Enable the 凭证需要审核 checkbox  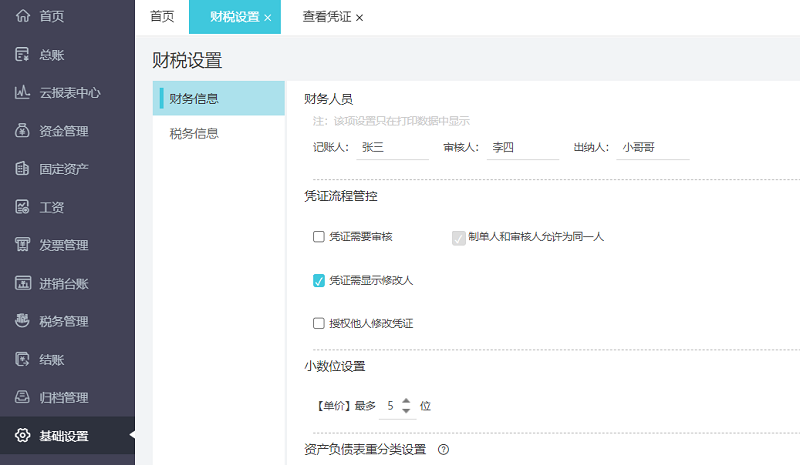coord(319,237)
